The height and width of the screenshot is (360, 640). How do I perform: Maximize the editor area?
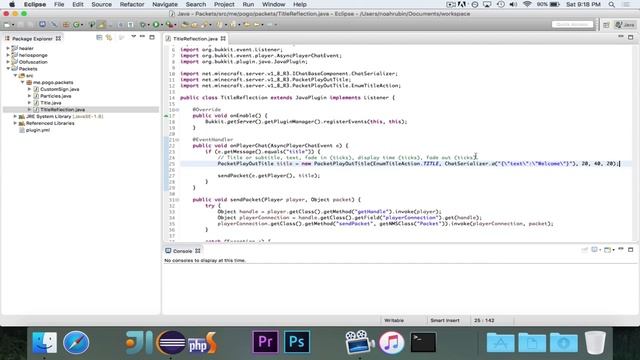pos(631,37)
